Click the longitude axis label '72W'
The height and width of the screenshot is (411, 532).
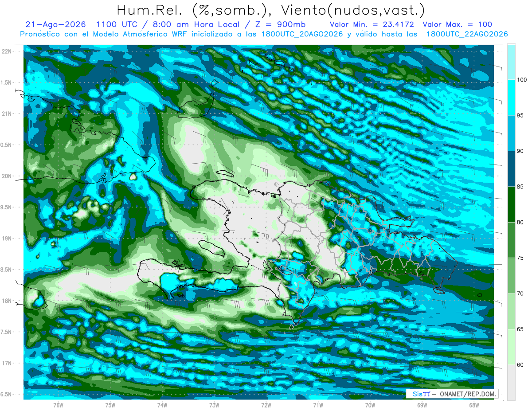pos(266,405)
